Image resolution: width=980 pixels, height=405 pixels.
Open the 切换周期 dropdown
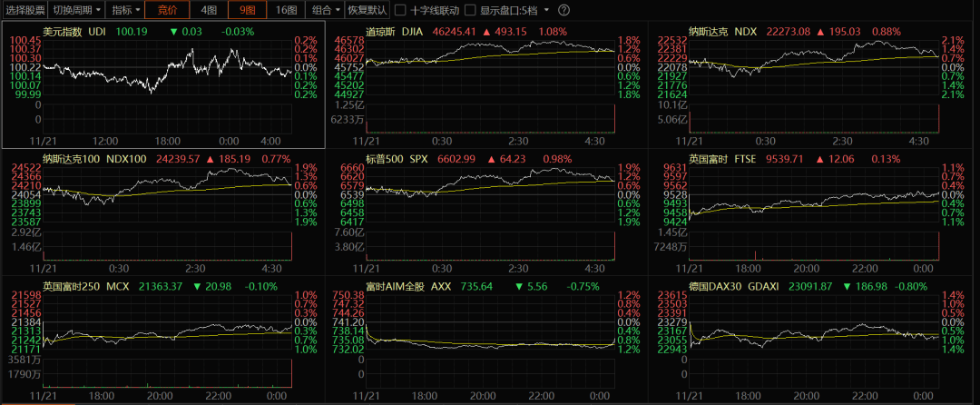click(x=77, y=10)
